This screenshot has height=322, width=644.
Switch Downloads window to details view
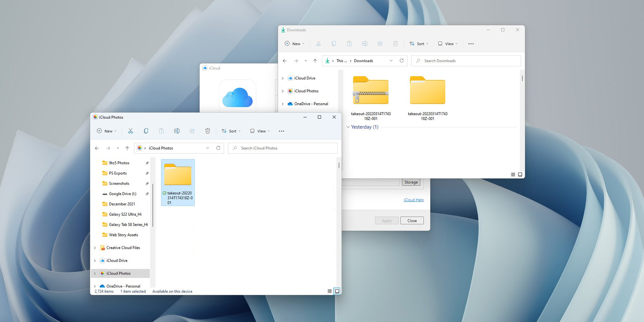[x=513, y=175]
